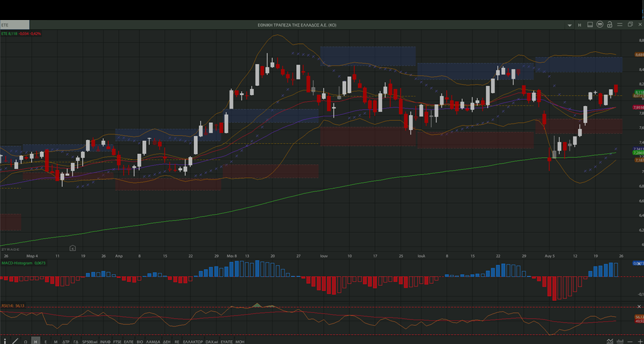This screenshot has width=644, height=344.
Task: Open the indicators line-chart icon at bottom right
Action: click(610, 341)
